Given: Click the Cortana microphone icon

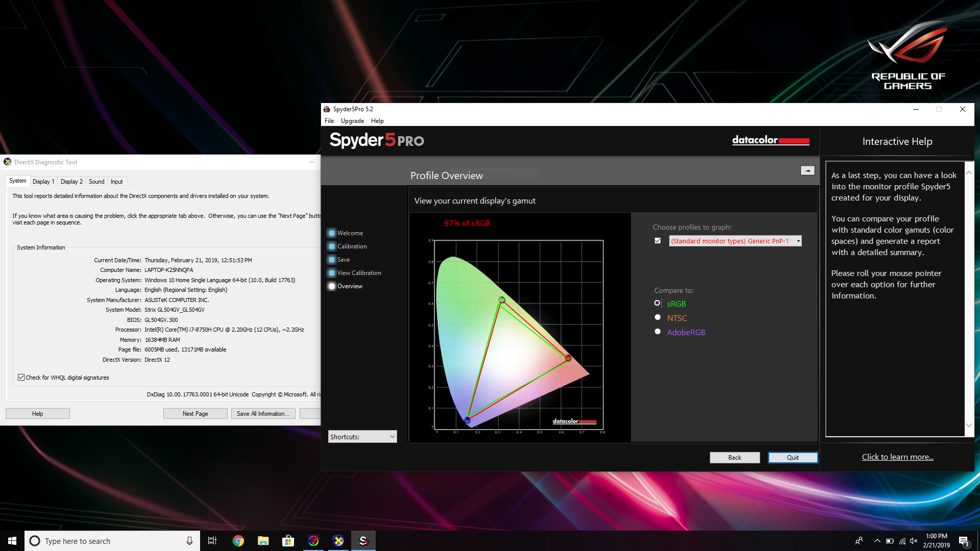Looking at the screenshot, I should pyautogui.click(x=189, y=541).
